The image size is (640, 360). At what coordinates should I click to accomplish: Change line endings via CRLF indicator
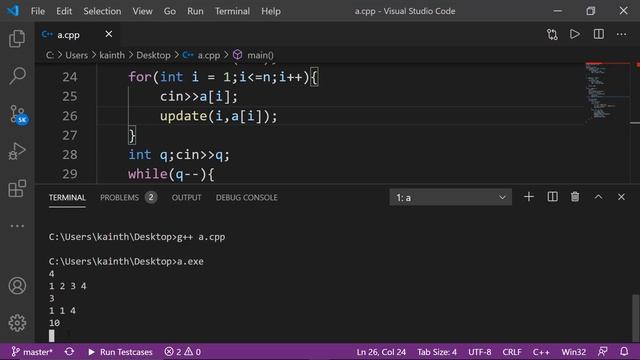(512, 352)
